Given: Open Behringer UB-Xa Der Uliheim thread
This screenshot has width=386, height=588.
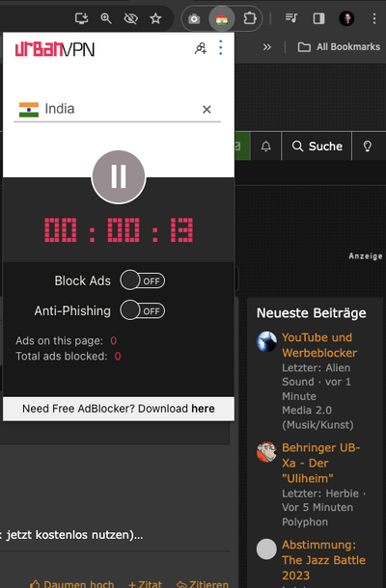Looking at the screenshot, I should tap(320, 463).
